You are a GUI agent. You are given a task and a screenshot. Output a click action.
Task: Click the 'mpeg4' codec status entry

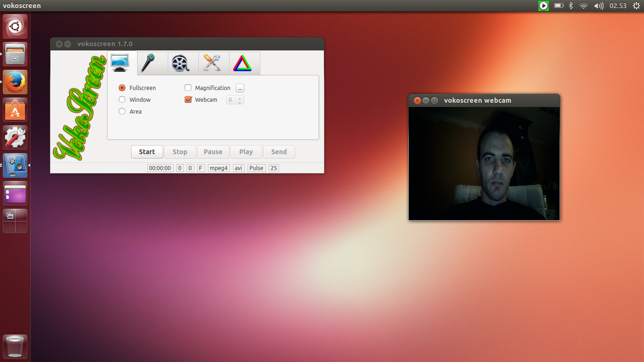pos(219,168)
